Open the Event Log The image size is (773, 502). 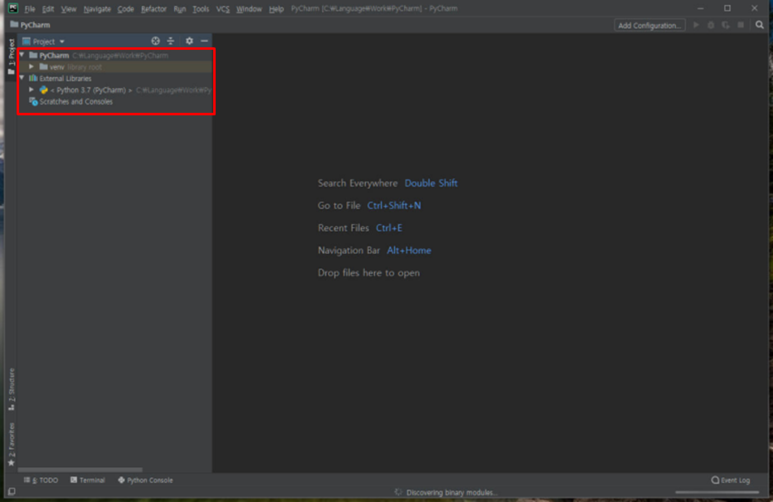tap(731, 480)
